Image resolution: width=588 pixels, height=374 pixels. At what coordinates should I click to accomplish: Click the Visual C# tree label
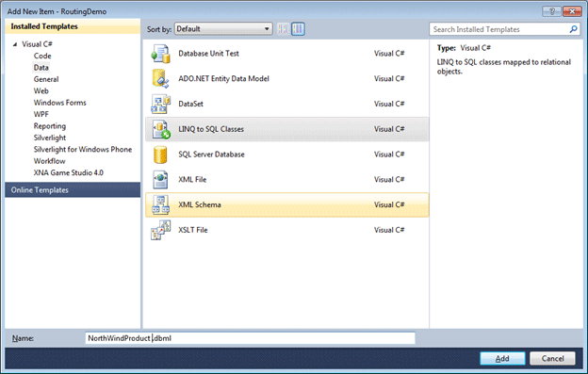coord(37,44)
